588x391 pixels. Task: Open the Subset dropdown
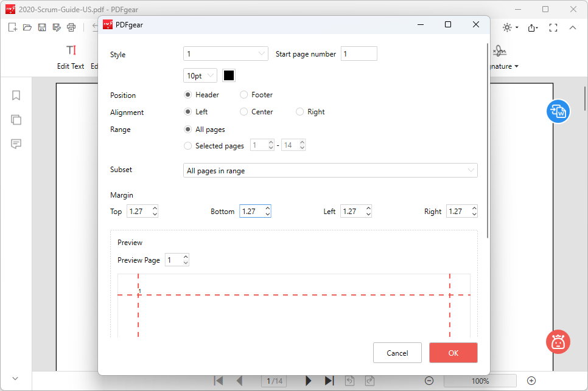tap(331, 170)
